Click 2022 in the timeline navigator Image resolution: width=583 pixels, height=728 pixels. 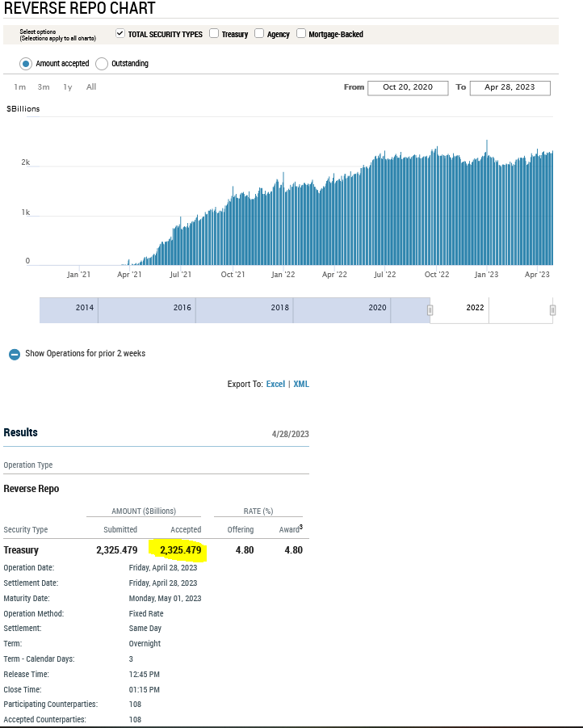(475, 307)
